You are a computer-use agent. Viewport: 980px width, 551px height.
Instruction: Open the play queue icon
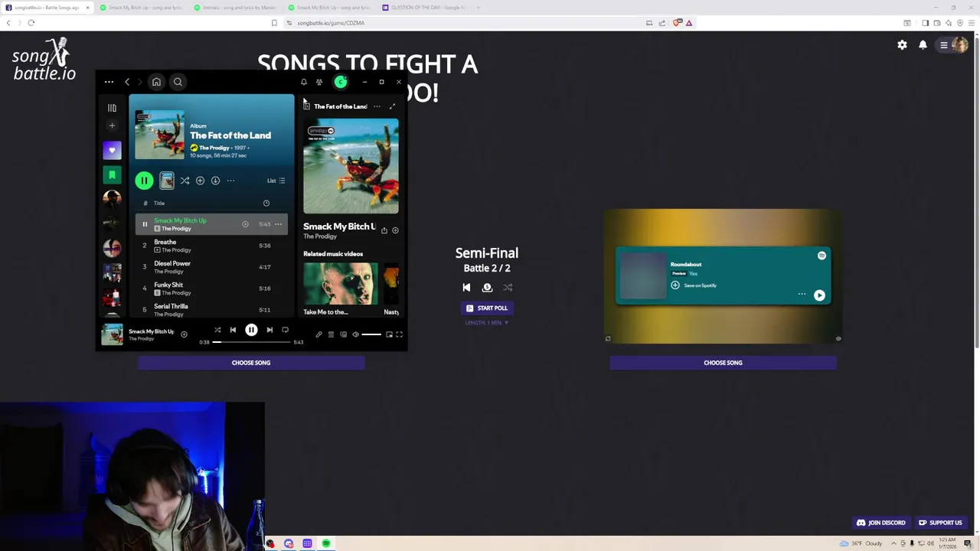[x=331, y=334]
